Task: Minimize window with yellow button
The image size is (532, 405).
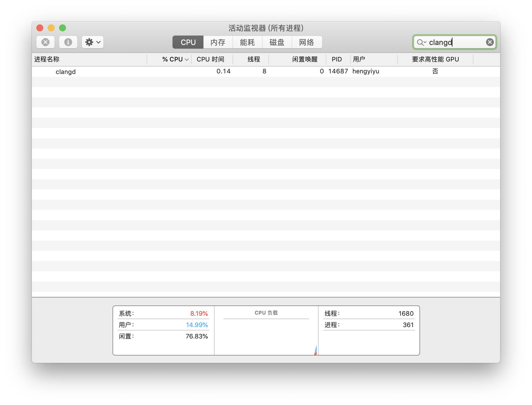Action: [51, 28]
